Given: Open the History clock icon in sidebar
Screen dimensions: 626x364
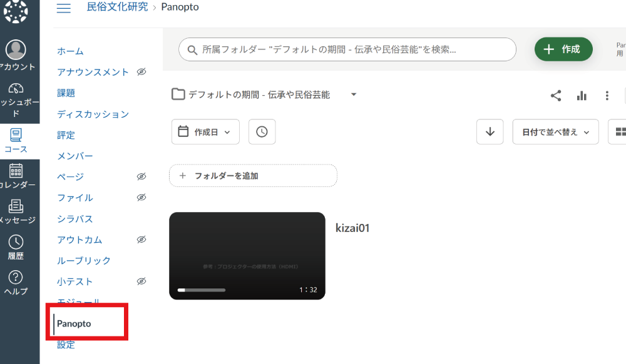Looking at the screenshot, I should (16, 242).
